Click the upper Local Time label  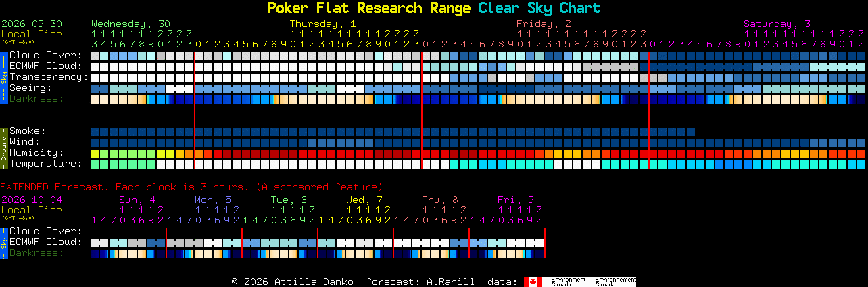[x=32, y=34]
